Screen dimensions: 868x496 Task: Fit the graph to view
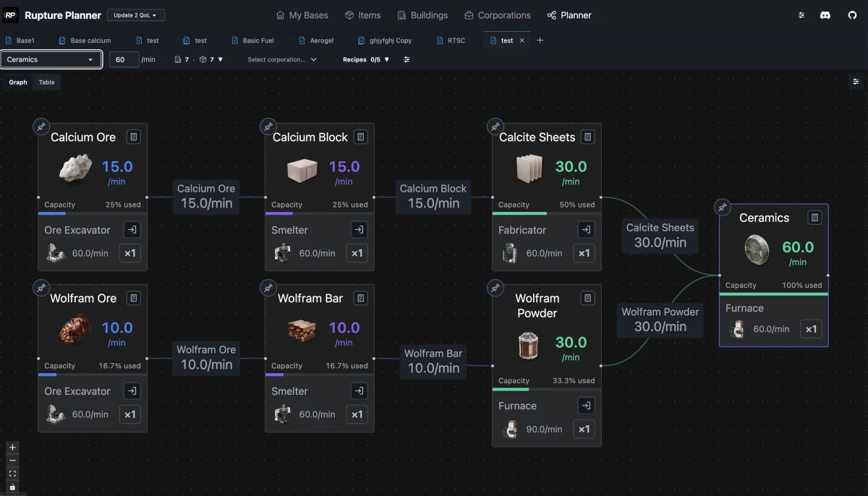coord(12,474)
